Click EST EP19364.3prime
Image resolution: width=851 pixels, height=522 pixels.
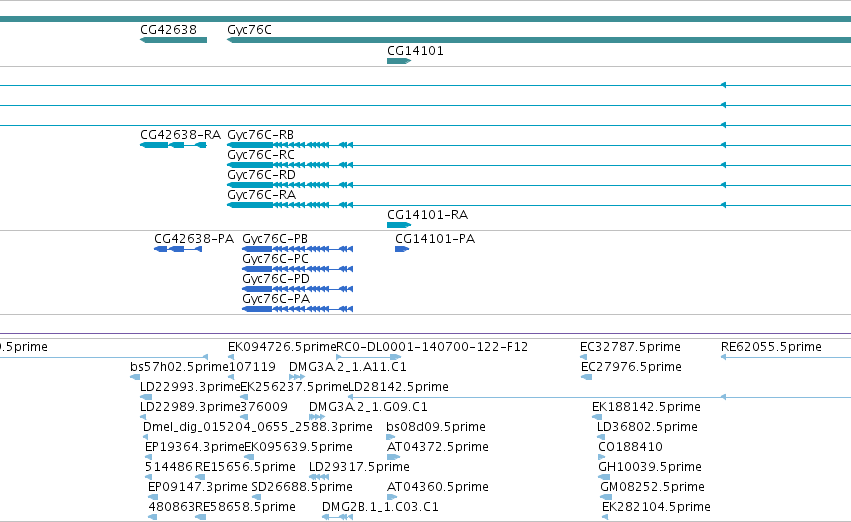(x=195, y=447)
